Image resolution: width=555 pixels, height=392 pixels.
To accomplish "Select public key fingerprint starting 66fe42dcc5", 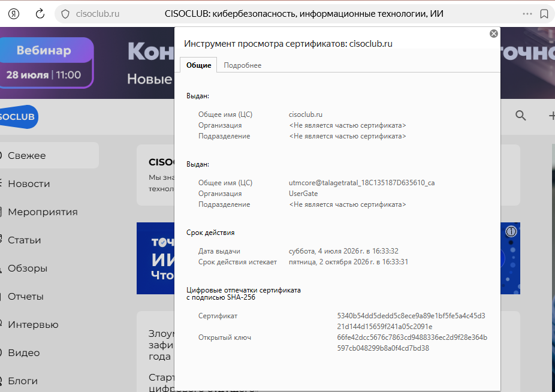I will (412, 343).
